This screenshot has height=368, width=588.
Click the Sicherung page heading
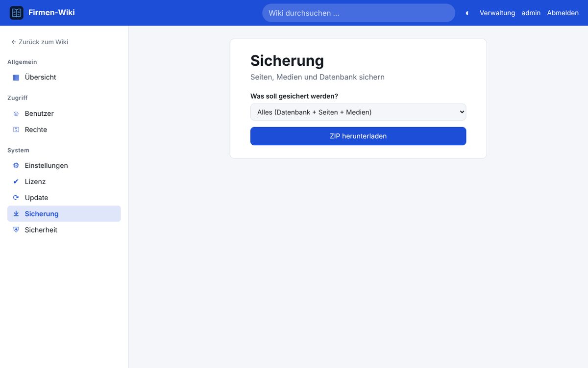[x=287, y=61]
